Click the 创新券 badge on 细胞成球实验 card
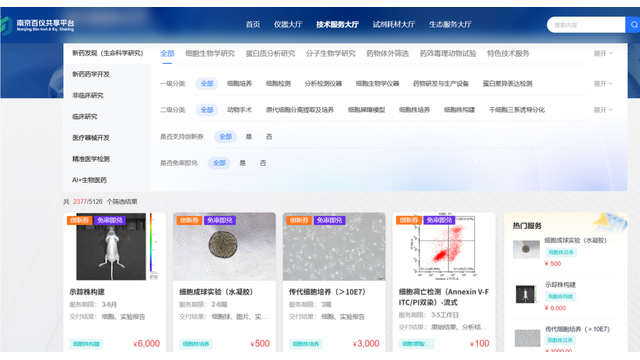This screenshot has width=640, height=360. coord(189,220)
